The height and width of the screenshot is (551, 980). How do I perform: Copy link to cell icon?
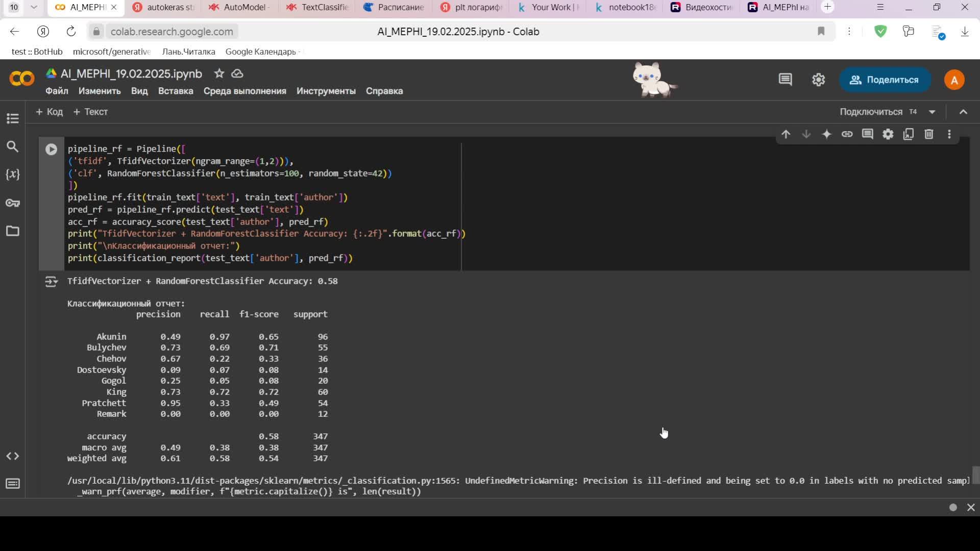(x=847, y=134)
